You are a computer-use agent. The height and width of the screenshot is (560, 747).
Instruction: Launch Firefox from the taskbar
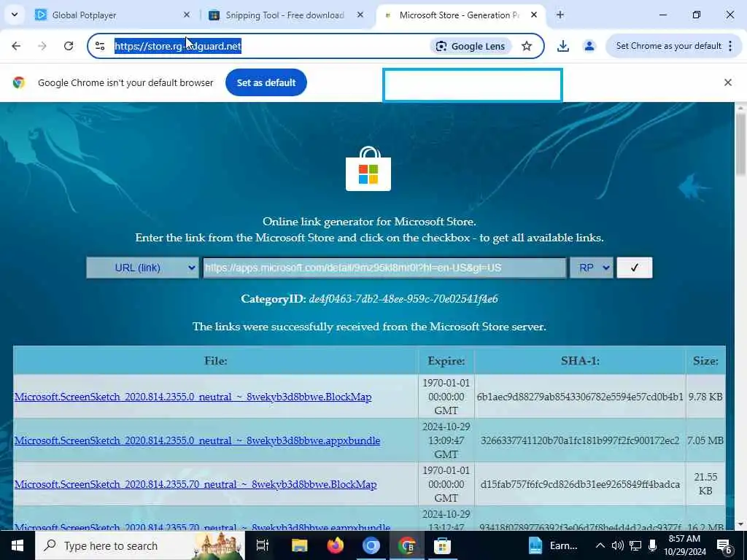tap(336, 545)
